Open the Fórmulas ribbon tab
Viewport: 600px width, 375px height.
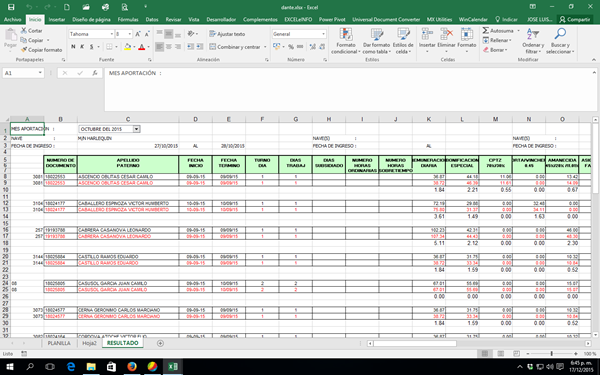128,19
